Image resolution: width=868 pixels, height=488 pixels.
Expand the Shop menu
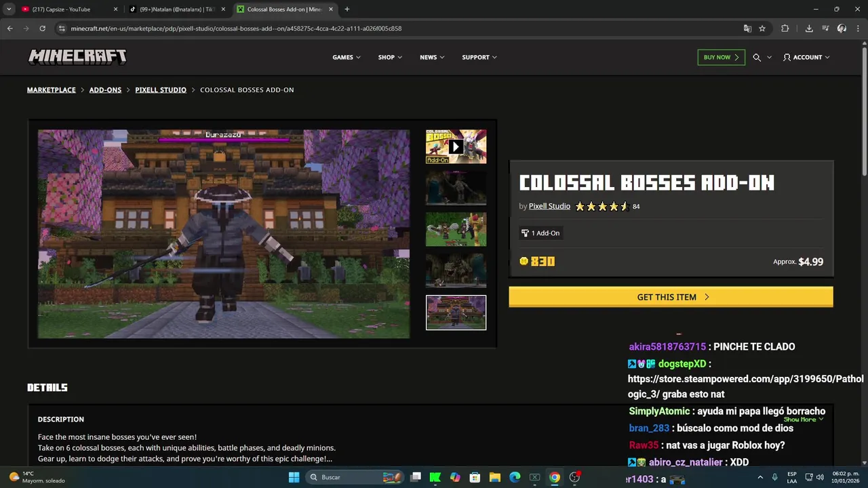[390, 58]
